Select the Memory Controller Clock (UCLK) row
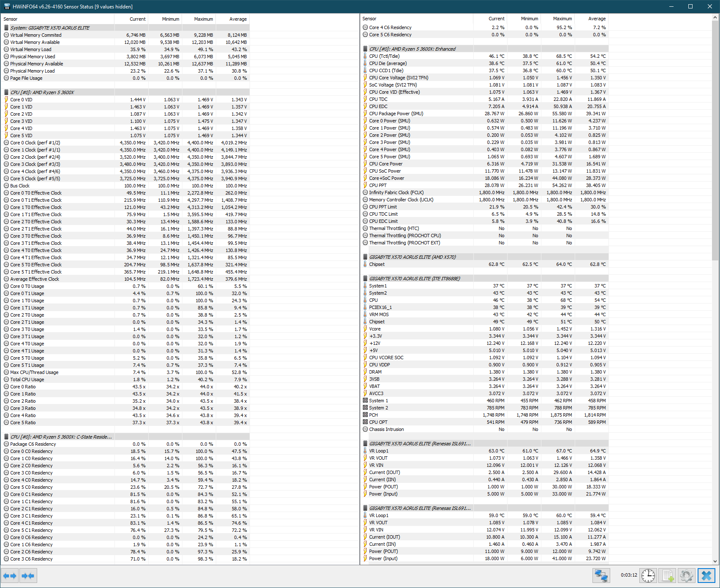This screenshot has width=720, height=588. click(485, 200)
